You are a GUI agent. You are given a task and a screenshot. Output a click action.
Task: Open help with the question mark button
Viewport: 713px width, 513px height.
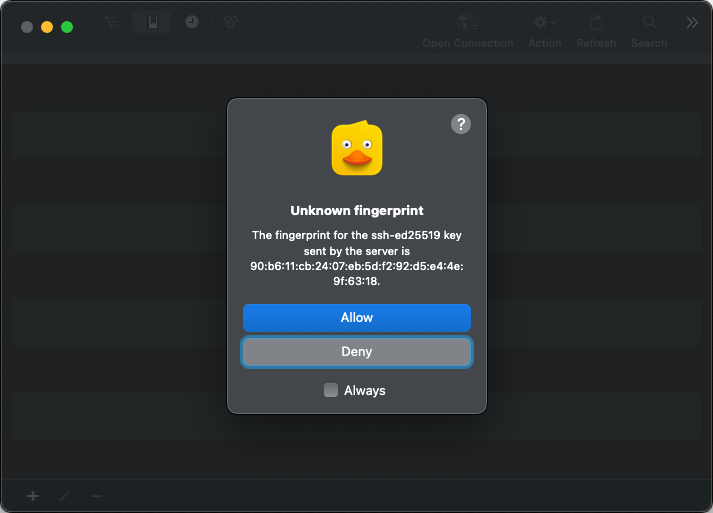(x=461, y=124)
